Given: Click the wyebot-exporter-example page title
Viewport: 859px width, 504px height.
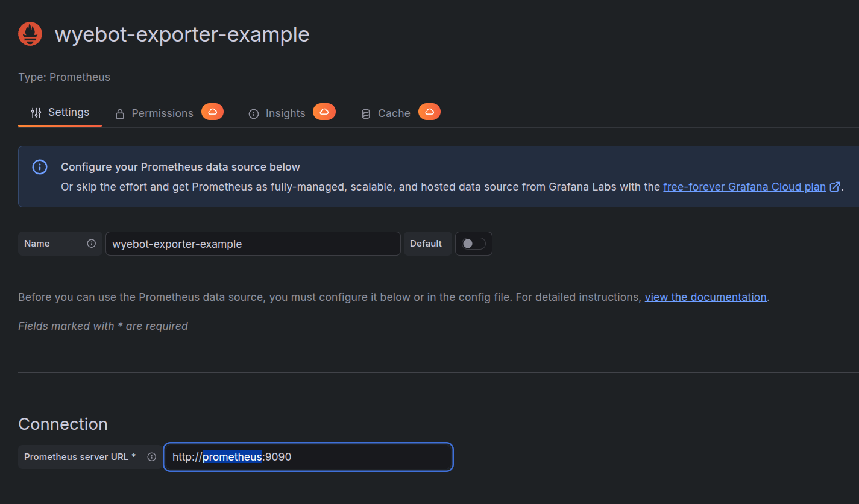Looking at the screenshot, I should [x=182, y=34].
